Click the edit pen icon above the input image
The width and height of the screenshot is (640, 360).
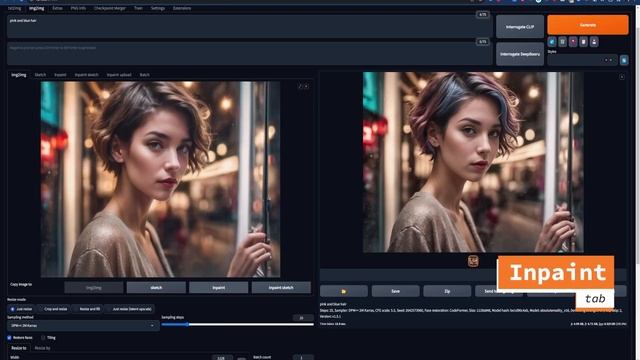tap(300, 86)
